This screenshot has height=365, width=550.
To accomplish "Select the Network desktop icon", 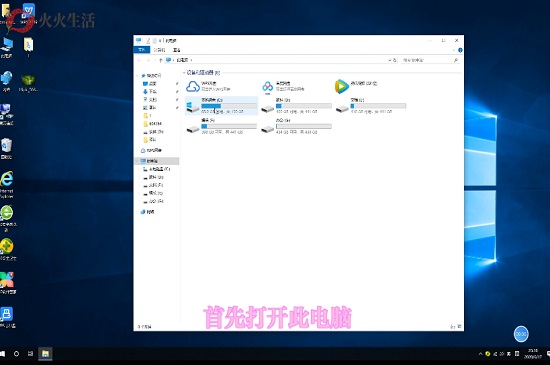I will point(7,81).
